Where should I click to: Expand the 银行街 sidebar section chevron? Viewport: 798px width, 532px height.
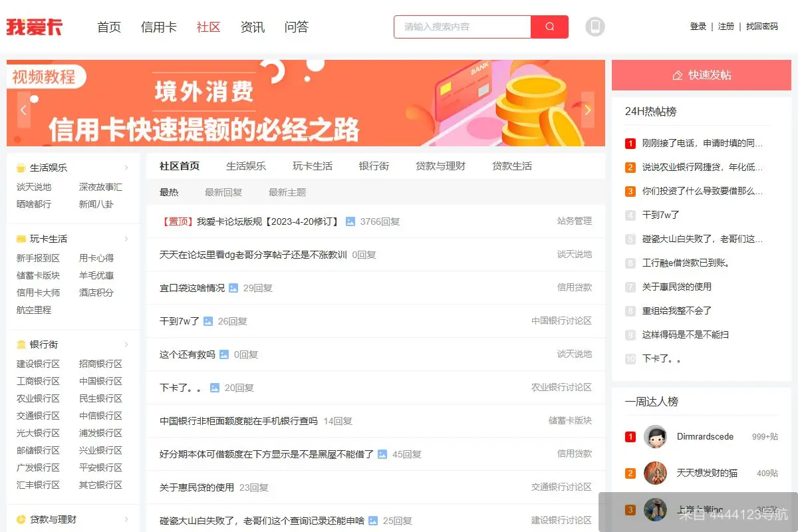point(126,344)
